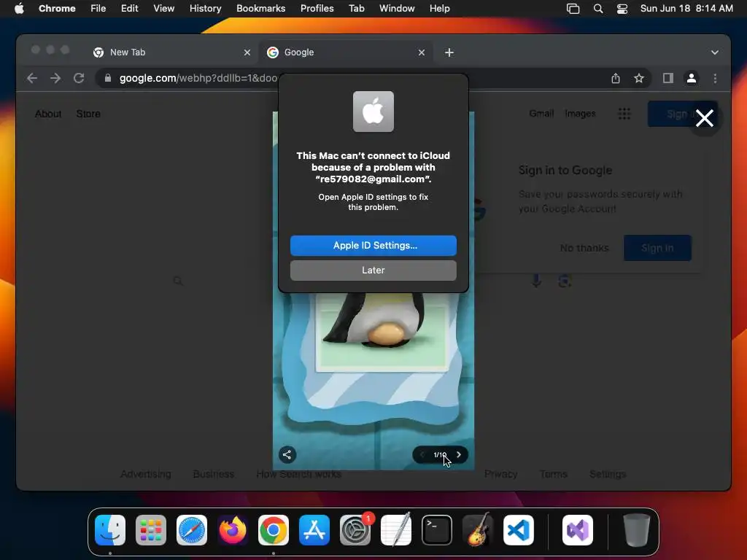Open the File menu

98,8
